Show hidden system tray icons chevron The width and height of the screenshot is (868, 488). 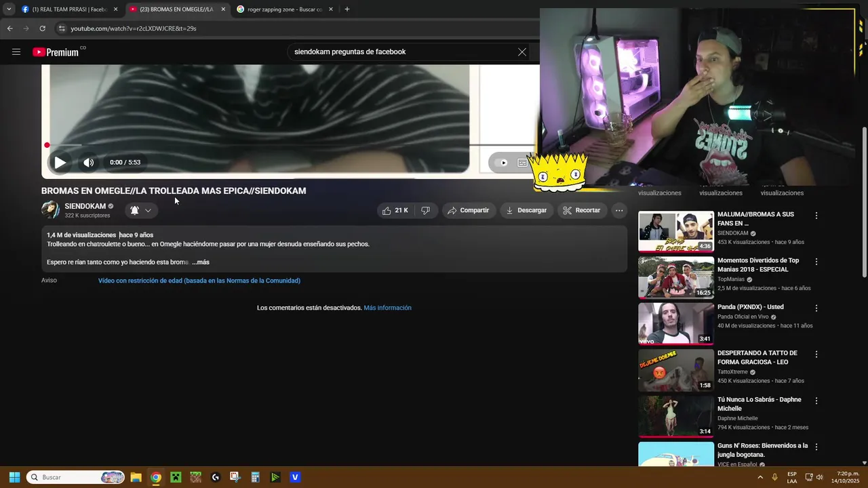[760, 477]
